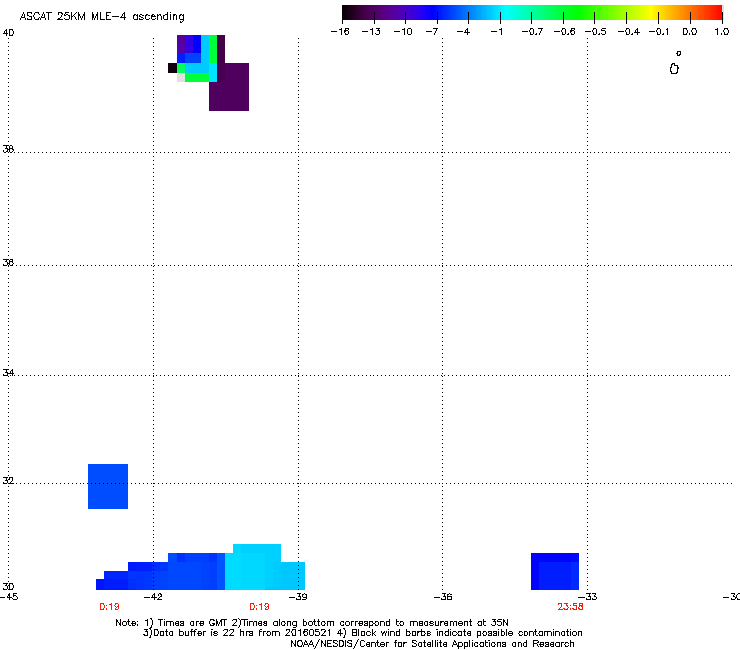Click the latitude label "32"
740x650 pixels.
click(x=8, y=481)
